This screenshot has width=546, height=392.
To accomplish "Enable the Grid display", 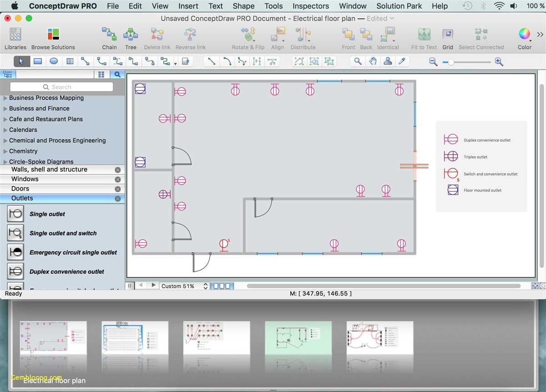I will point(447,36).
